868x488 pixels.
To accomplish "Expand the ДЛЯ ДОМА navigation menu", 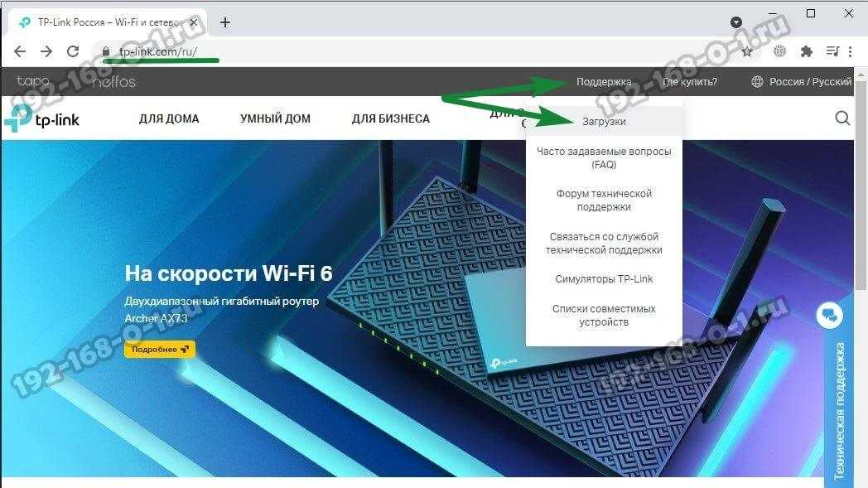I will coord(169,118).
